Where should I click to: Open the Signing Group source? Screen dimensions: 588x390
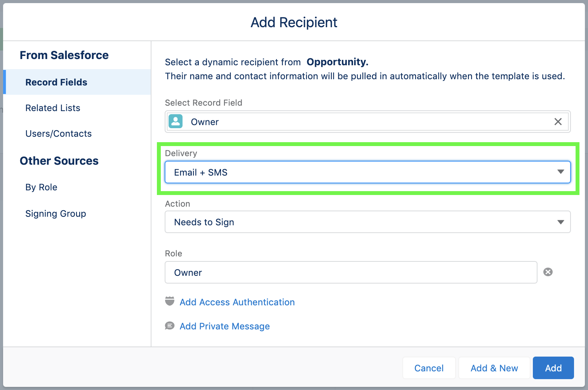point(56,214)
